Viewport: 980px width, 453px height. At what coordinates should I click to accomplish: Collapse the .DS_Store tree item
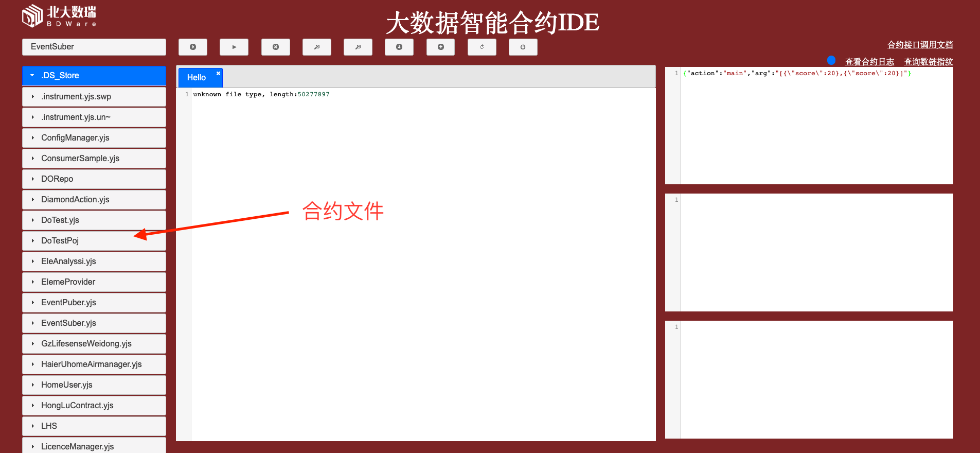(x=32, y=76)
